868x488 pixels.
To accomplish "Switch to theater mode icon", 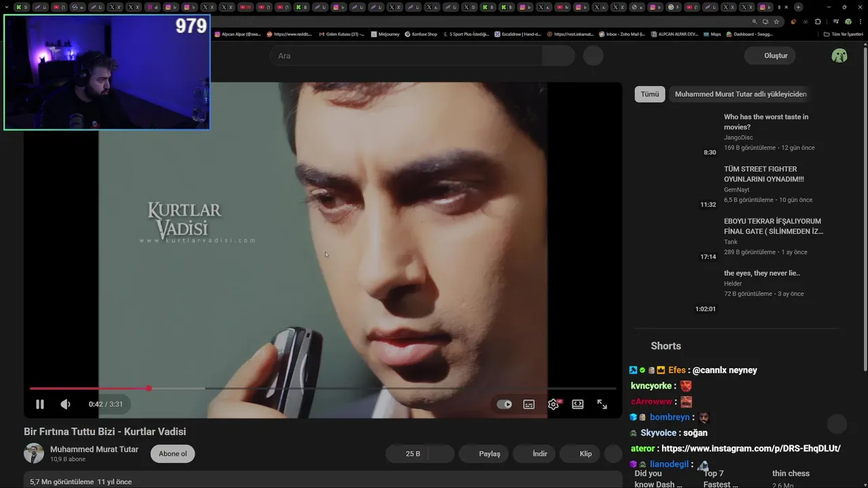I will [x=578, y=404].
